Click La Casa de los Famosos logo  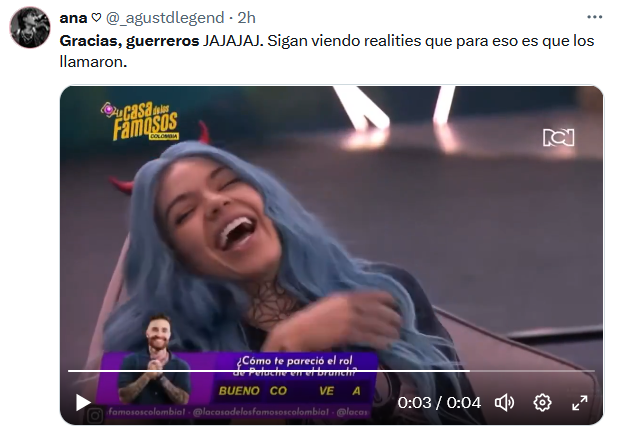pyautogui.click(x=141, y=121)
